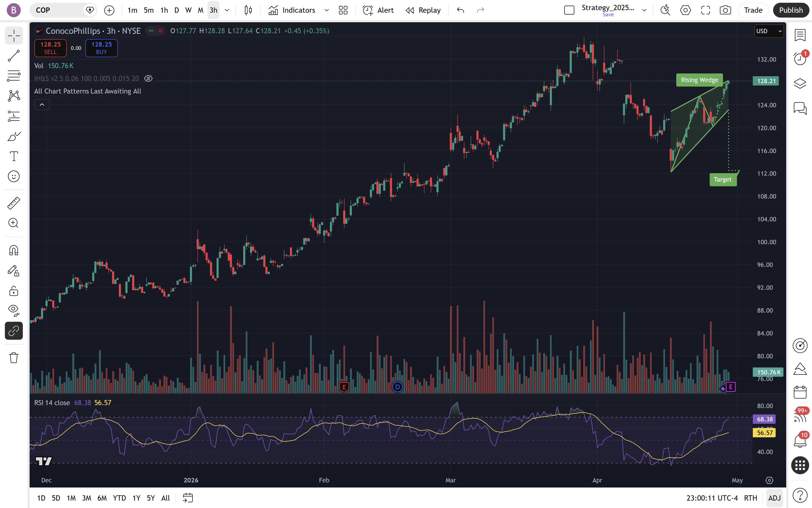Click the 128.25 BUY button
Screen dimensions: 812x508
[101, 48]
